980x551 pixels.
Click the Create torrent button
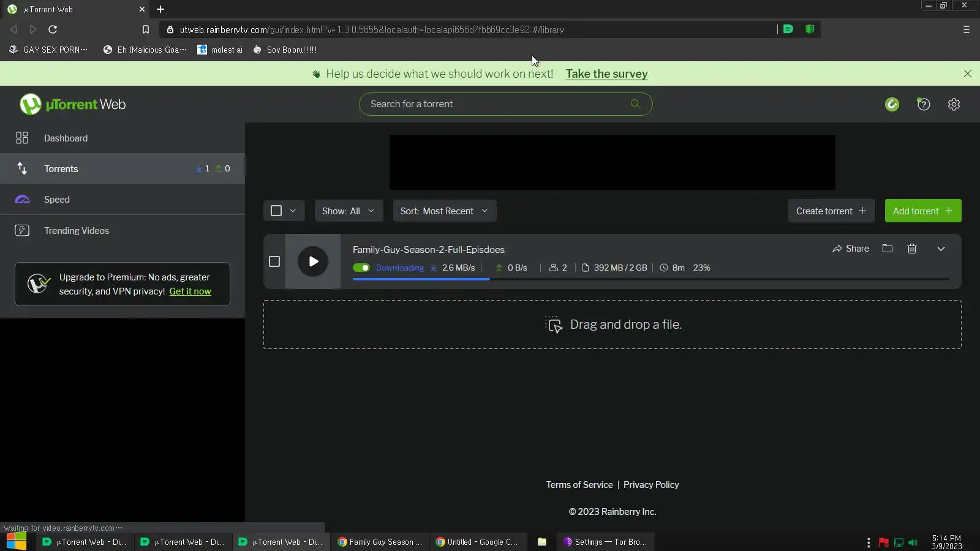[x=831, y=211]
